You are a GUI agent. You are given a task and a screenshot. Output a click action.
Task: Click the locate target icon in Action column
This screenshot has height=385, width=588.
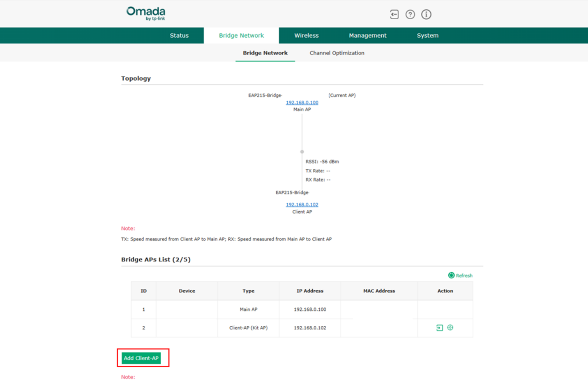tap(450, 328)
